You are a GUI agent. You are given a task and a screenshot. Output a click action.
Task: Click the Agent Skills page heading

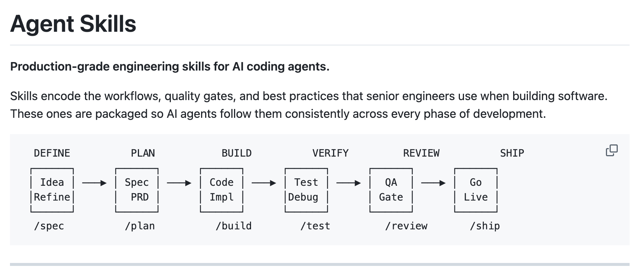tap(73, 24)
